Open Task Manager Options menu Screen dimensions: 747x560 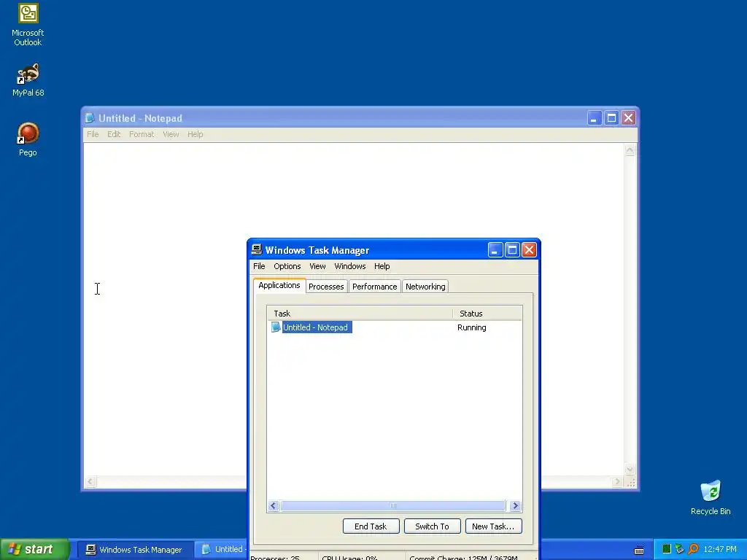click(x=287, y=266)
